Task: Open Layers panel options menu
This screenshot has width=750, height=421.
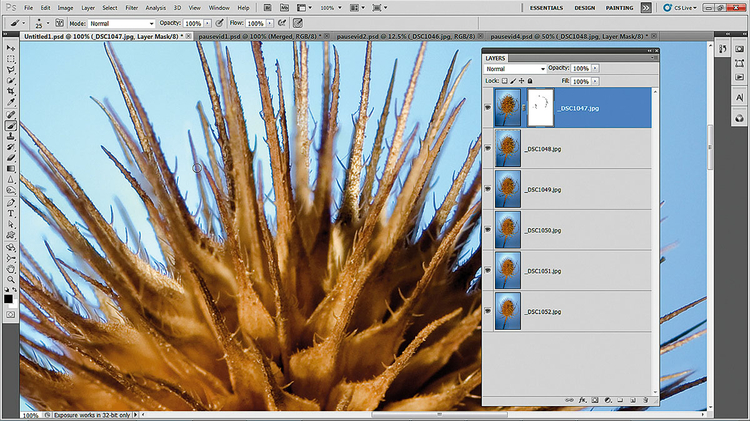Action: [653, 58]
